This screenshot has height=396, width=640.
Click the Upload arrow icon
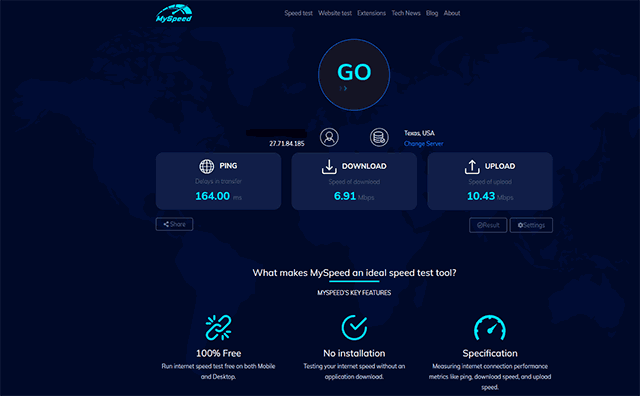click(472, 167)
